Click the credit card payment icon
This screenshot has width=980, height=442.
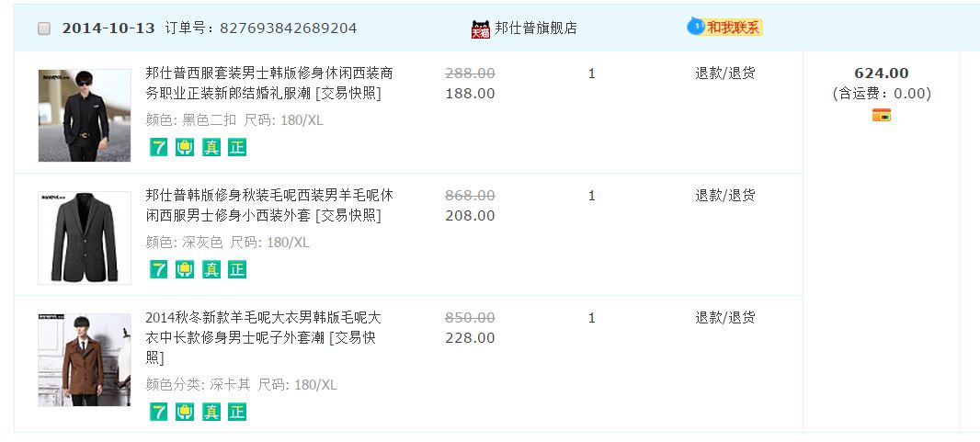pyautogui.click(x=882, y=115)
